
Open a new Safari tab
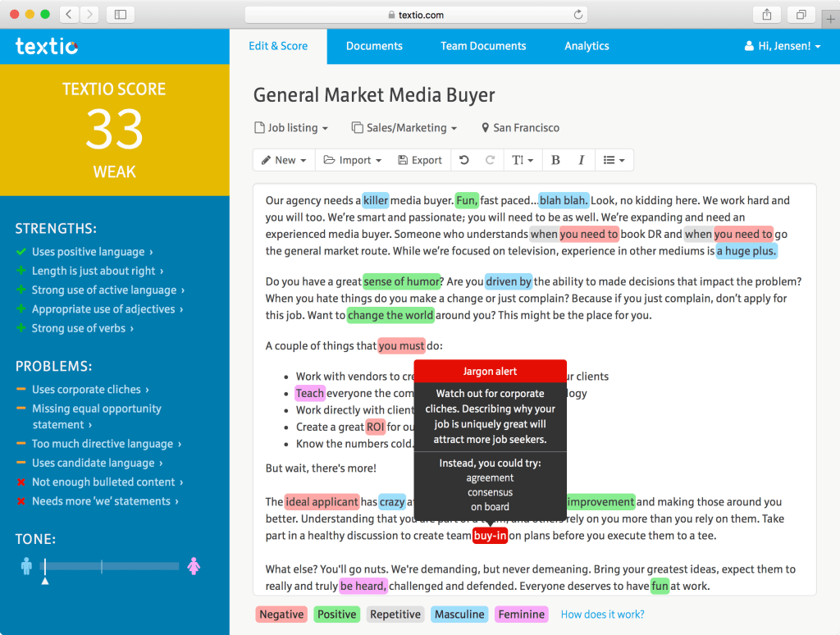[830, 19]
